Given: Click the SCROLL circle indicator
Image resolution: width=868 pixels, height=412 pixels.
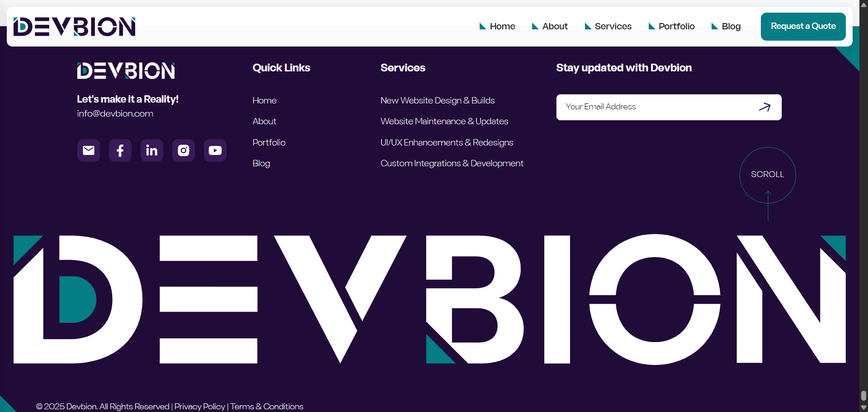Looking at the screenshot, I should 767,174.
